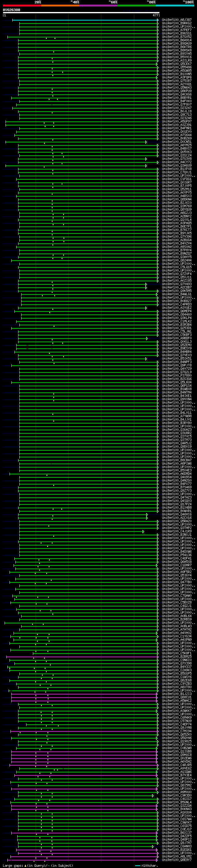Select hit label UniRef100_A5GP97
This screenshot has height=868, width=197.
pyautogui.click(x=177, y=122)
